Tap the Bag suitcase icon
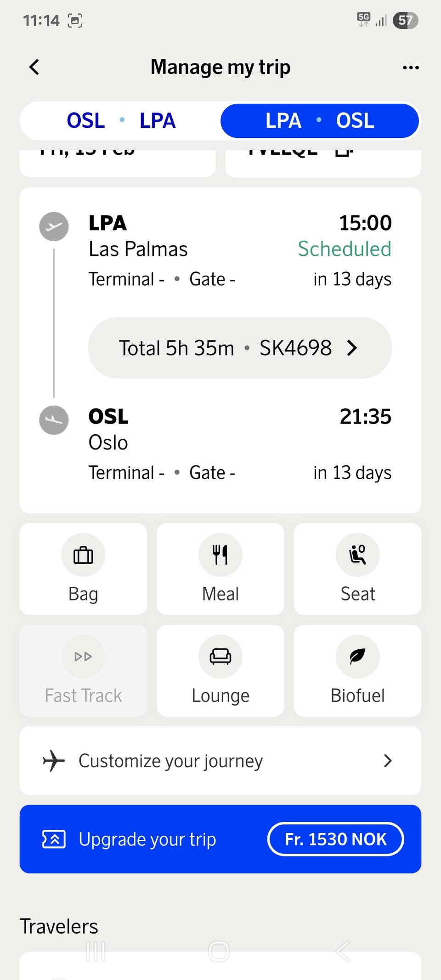441x980 pixels. click(x=83, y=555)
